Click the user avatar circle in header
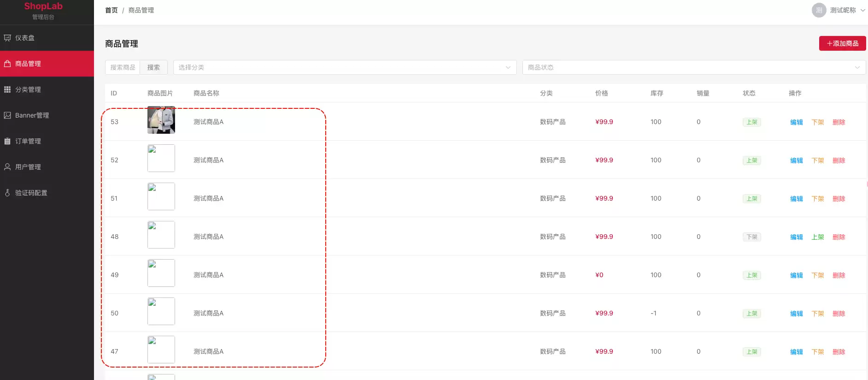This screenshot has width=868, height=380. 819,10
